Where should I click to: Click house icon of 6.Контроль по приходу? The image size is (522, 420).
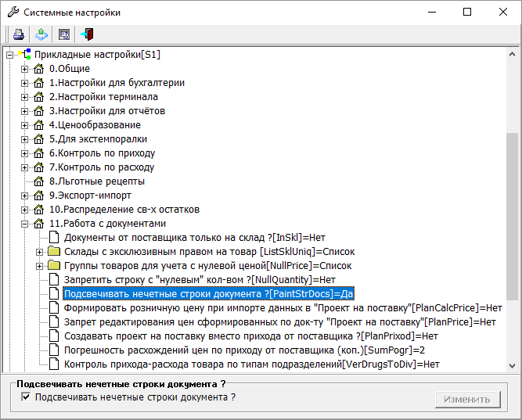coord(38,153)
